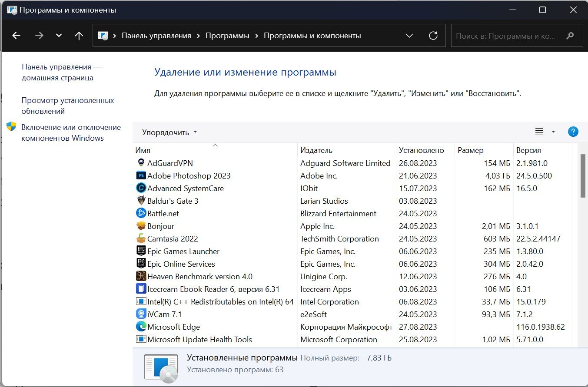Select the IObit publisher cell
This screenshot has width=588, height=387.
[x=309, y=189]
